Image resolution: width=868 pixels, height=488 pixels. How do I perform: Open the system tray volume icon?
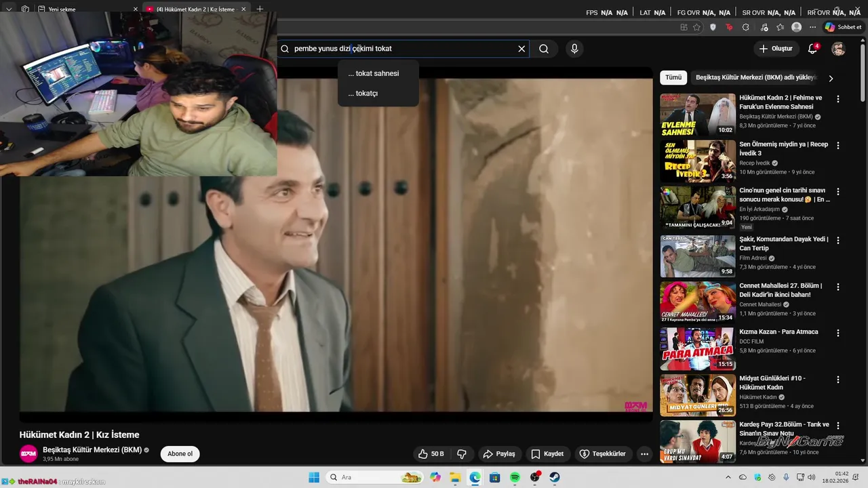click(x=812, y=477)
